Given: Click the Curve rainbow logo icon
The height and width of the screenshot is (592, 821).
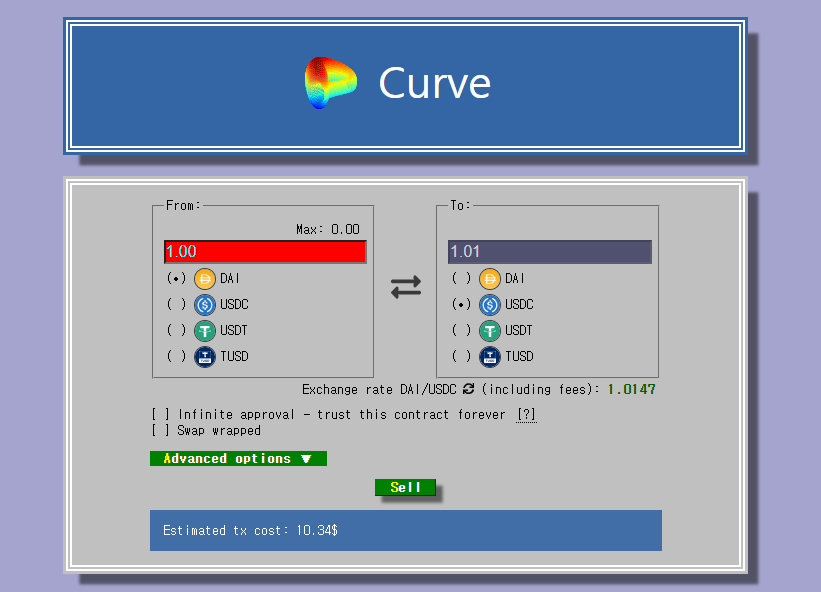Looking at the screenshot, I should 331,83.
